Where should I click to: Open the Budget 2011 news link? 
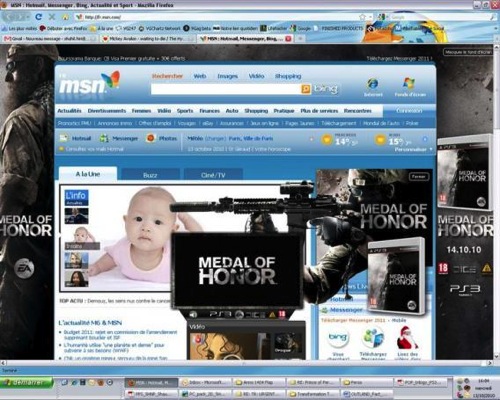(x=120, y=335)
